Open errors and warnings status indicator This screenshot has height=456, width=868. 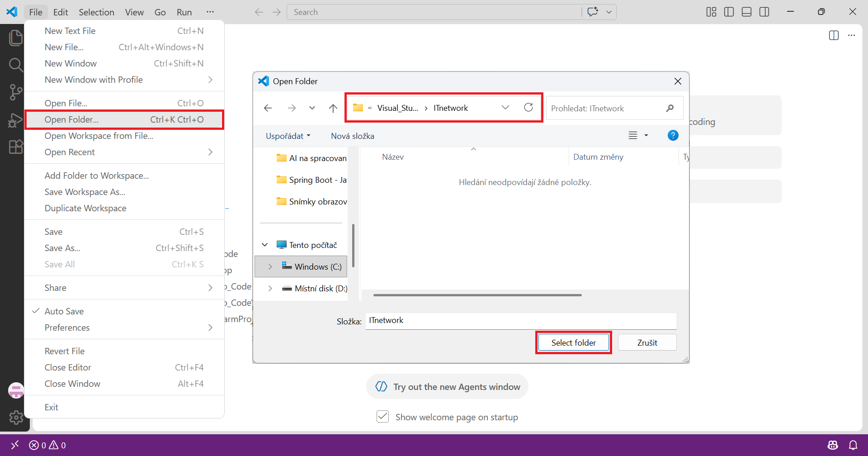tap(47, 445)
